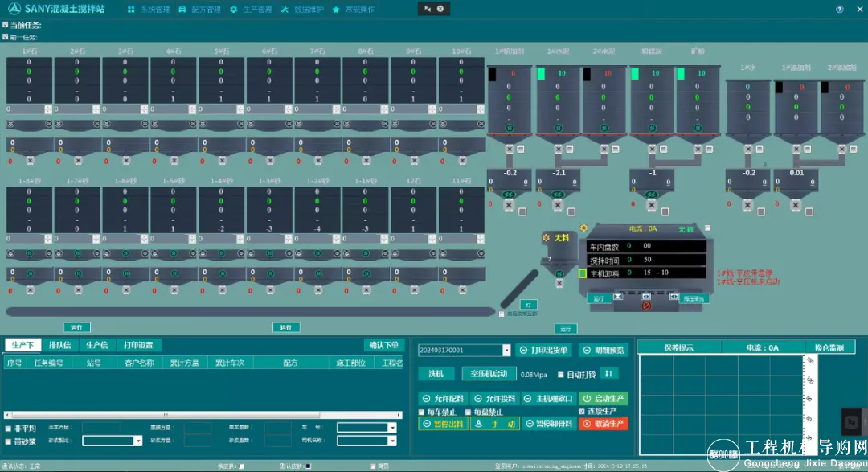Click the 确认下单 button
This screenshot has width=868, height=472.
point(383,345)
